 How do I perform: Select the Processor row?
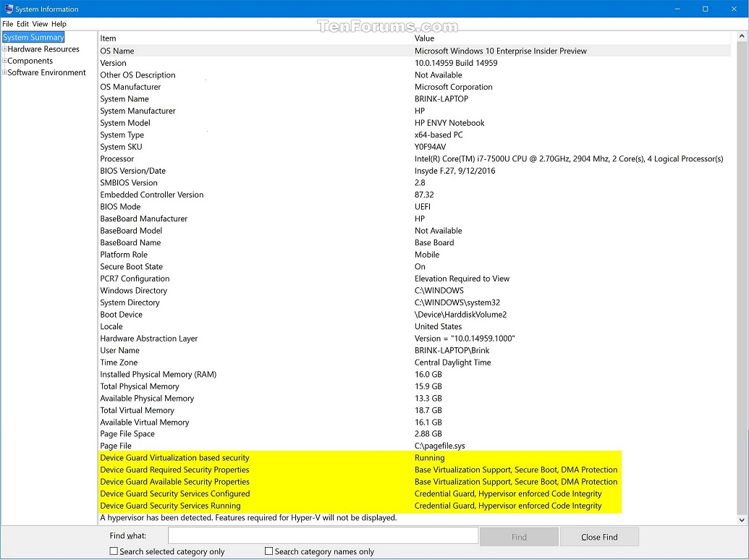pos(415,158)
